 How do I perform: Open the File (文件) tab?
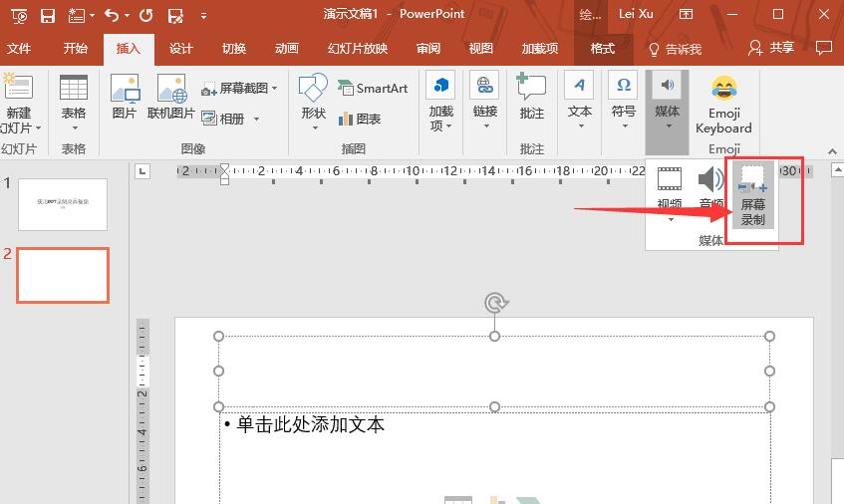pyautogui.click(x=19, y=49)
